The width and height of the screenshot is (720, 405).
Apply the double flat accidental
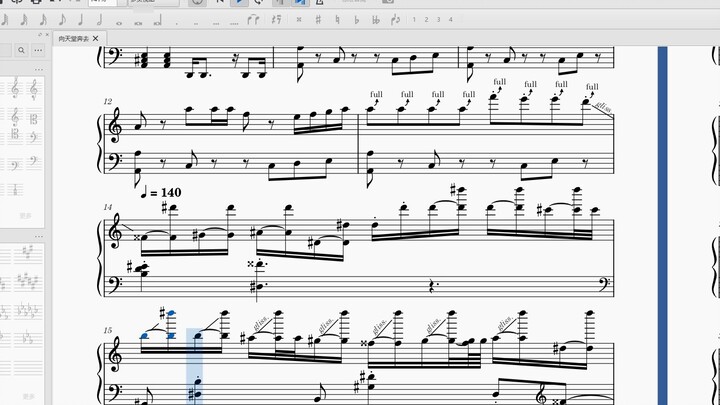pyautogui.click(x=376, y=20)
